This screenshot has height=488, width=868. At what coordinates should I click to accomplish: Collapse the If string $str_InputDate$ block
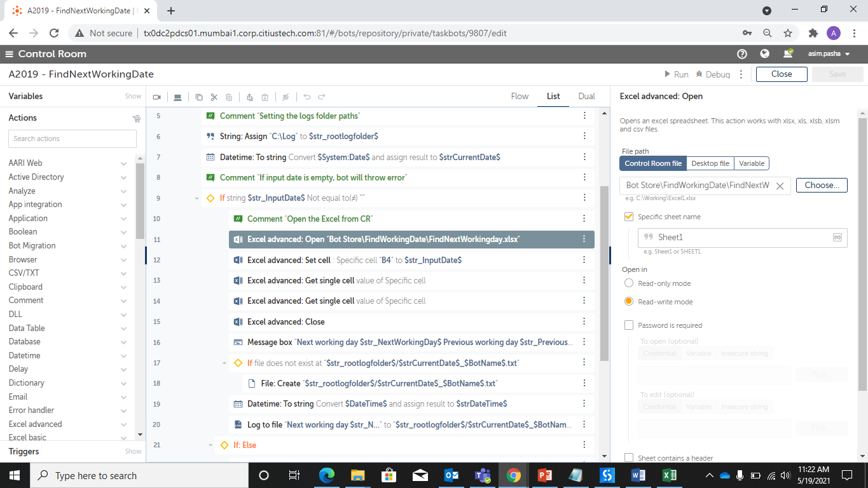tap(197, 198)
